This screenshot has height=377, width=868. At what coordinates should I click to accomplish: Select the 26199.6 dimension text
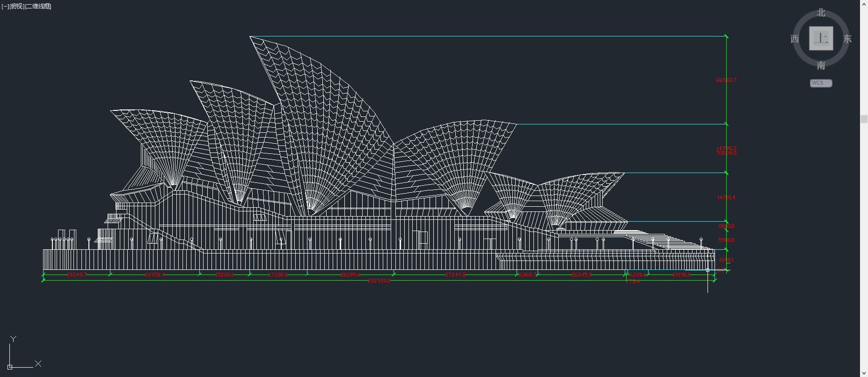(350, 275)
